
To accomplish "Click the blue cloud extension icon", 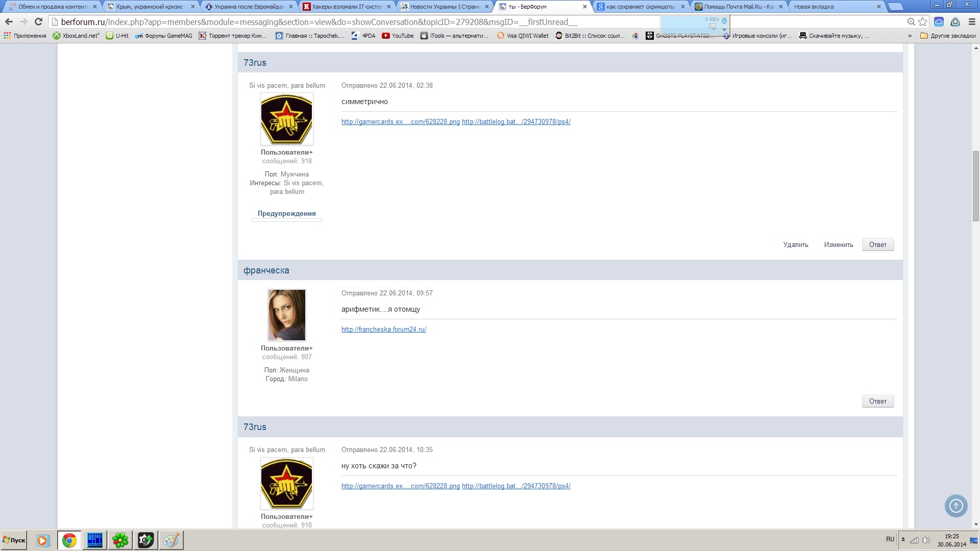I will pyautogui.click(x=939, y=22).
